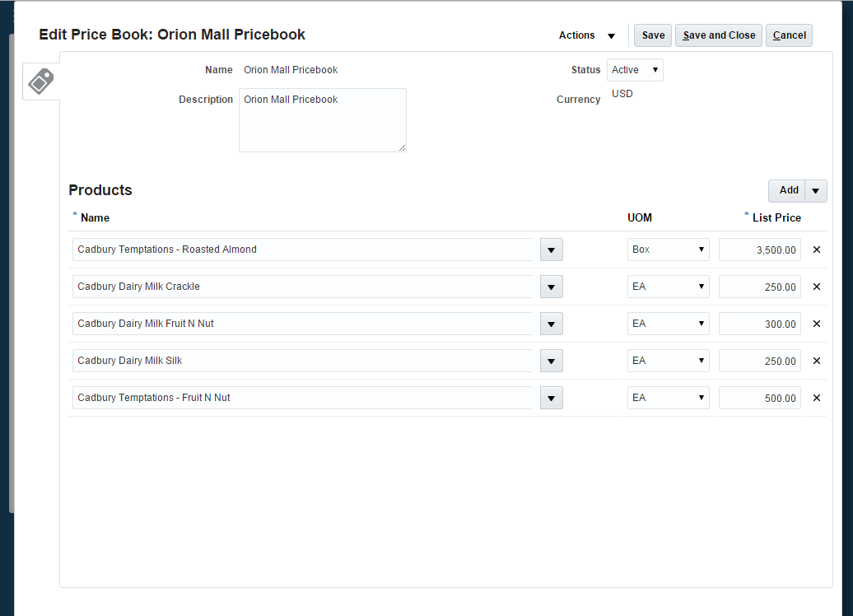853x616 pixels.
Task: Edit the 300.00 list price field
Action: 759,324
